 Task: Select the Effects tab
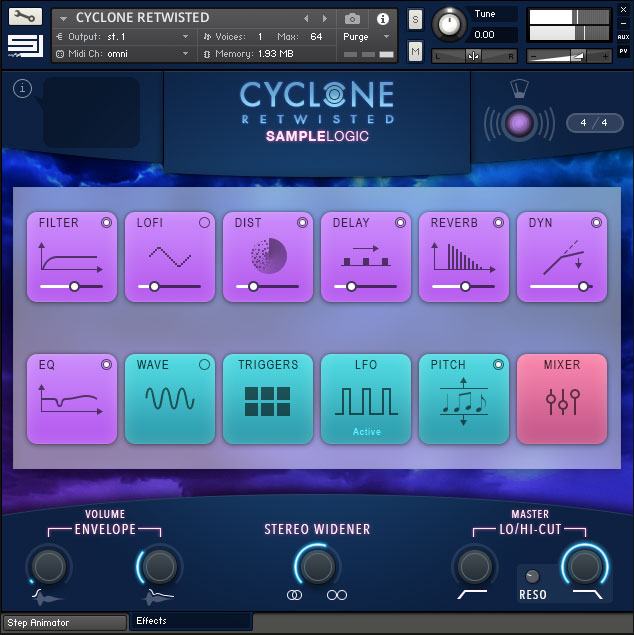pyautogui.click(x=190, y=621)
